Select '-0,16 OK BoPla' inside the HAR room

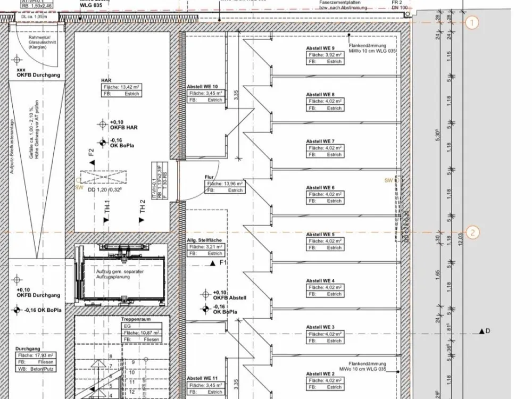pos(122,143)
